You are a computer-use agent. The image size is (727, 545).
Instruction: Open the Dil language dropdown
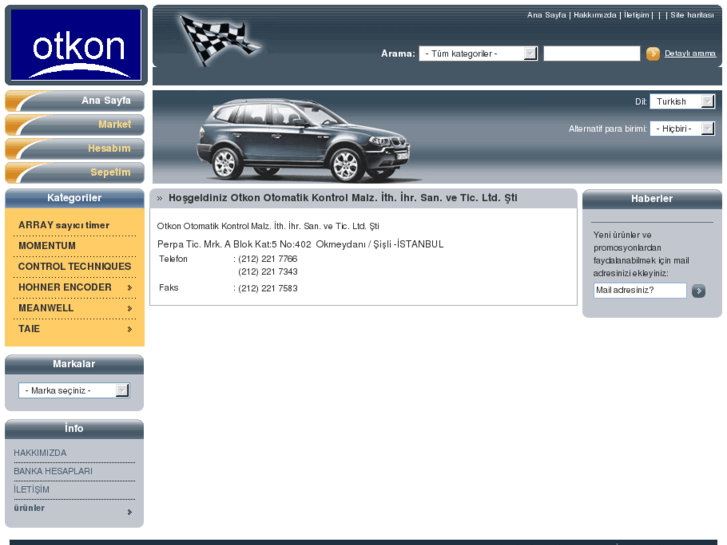click(x=682, y=102)
